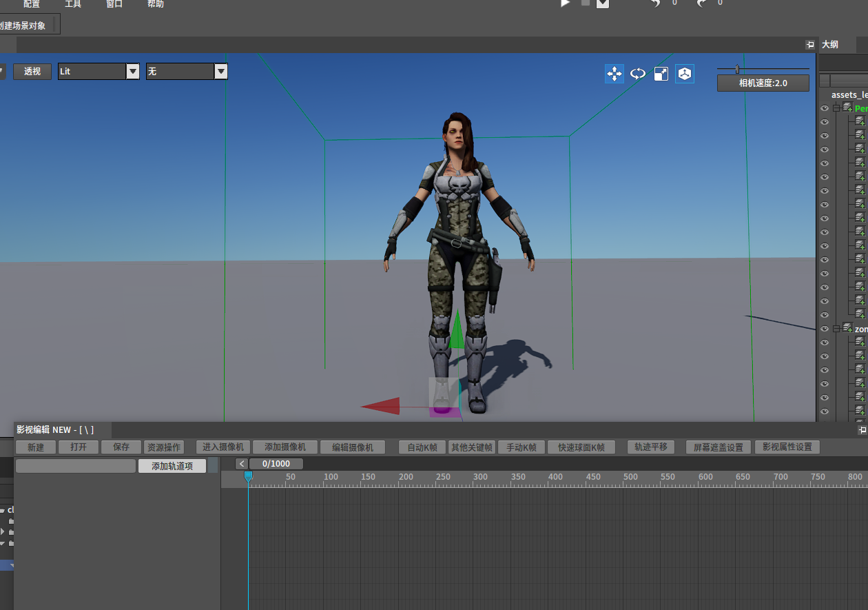Screen dimensions: 868x610
Task: Collapse the Per tree node in outline
Action: (836, 108)
